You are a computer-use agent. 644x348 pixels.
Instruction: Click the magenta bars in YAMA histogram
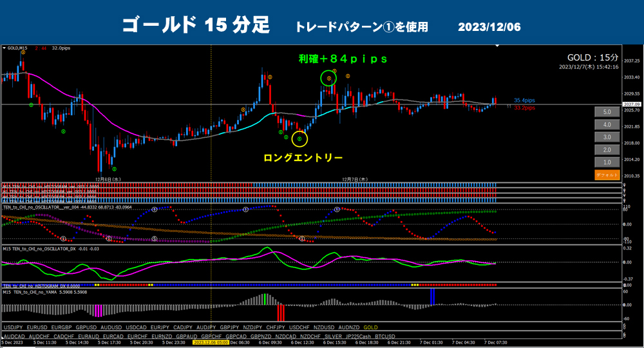click(x=98, y=310)
